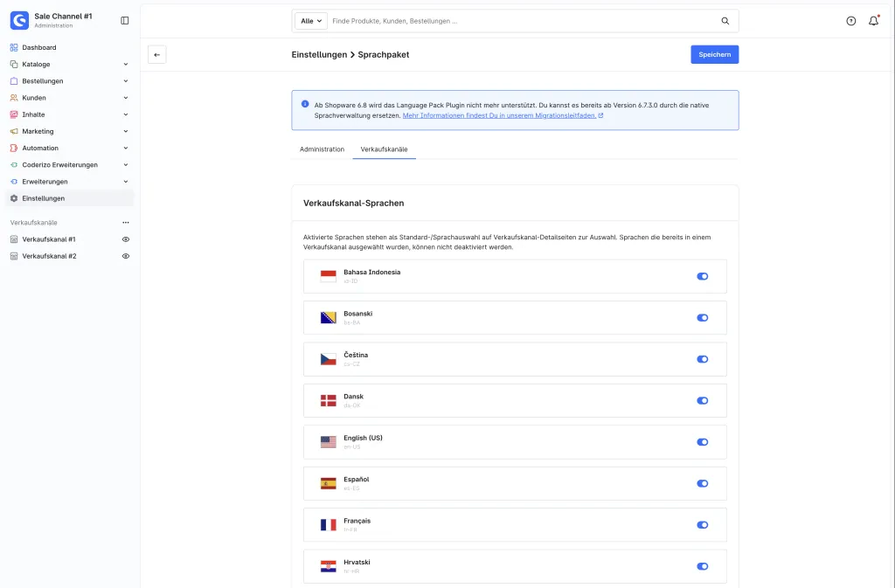
Task: Click the Verkaufskanal #1 storefront icon
Action: [x=14, y=239]
